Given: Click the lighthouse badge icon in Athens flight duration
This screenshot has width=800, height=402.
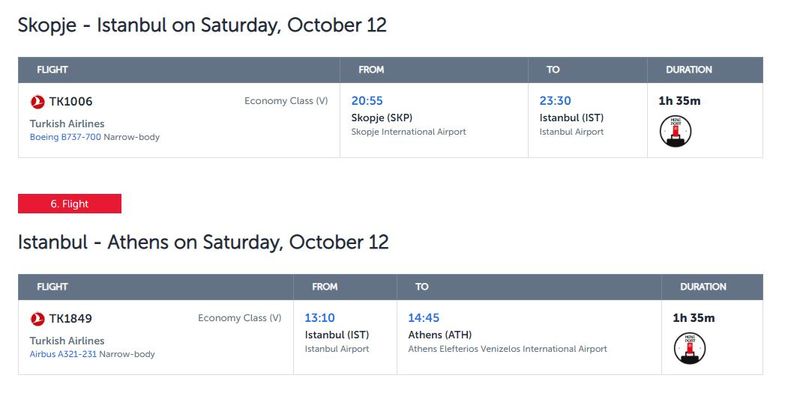Looking at the screenshot, I should click(690, 348).
